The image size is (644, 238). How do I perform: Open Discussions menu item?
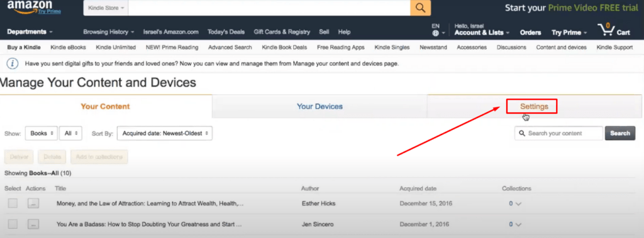[511, 47]
